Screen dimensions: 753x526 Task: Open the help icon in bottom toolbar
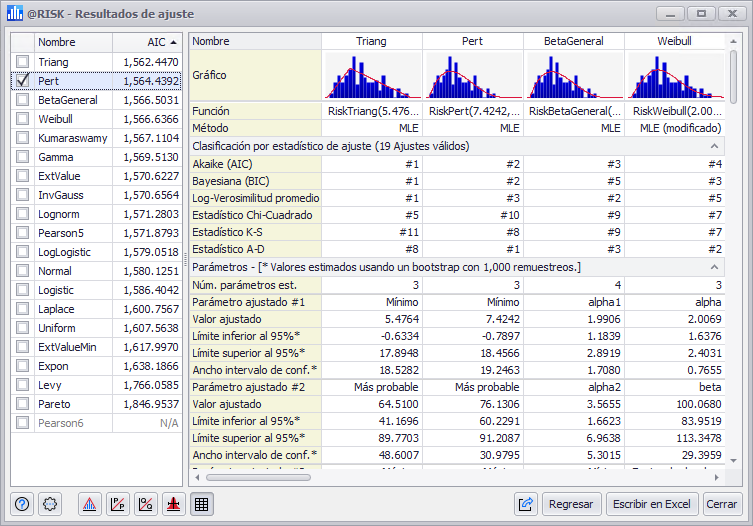pos(22,505)
